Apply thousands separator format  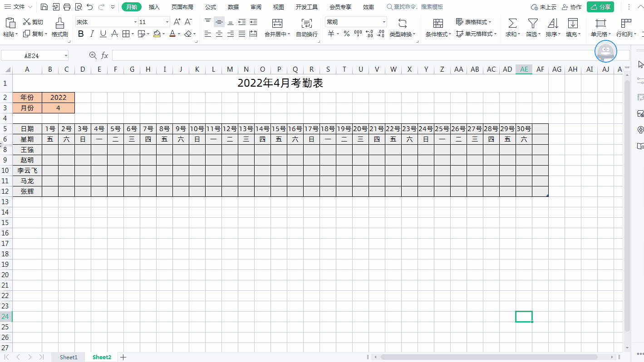tap(358, 34)
